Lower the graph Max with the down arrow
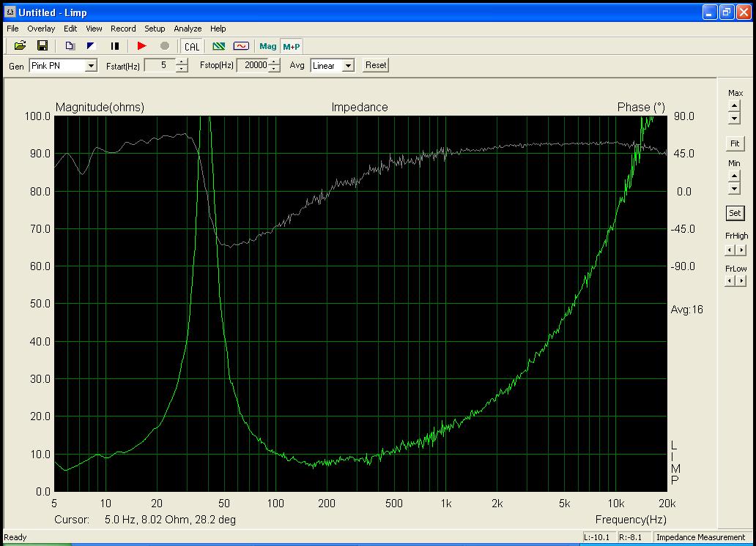This screenshot has width=756, height=546. [734, 118]
